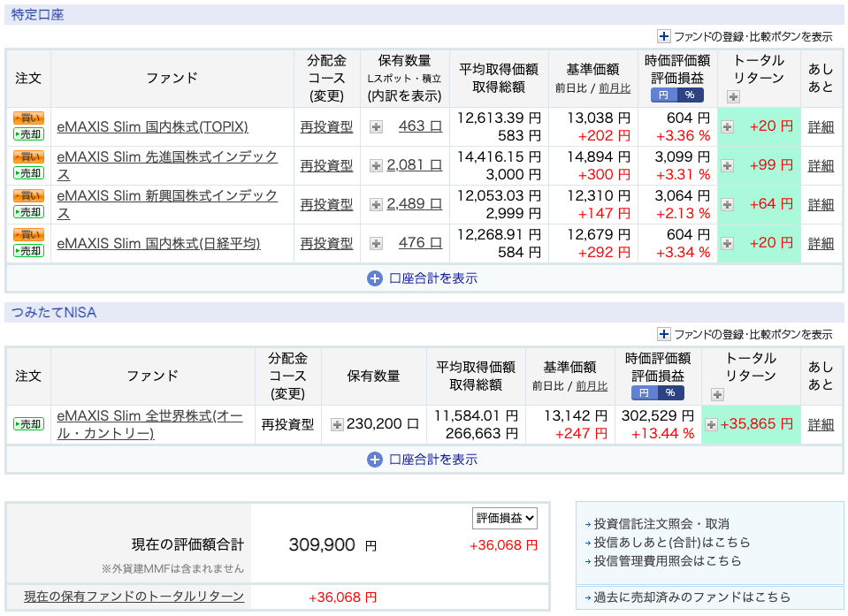Image resolution: width=848 pixels, height=616 pixels.
Task: Click the 売却 button for 国内株式(日経平均)
Action: 28,251
